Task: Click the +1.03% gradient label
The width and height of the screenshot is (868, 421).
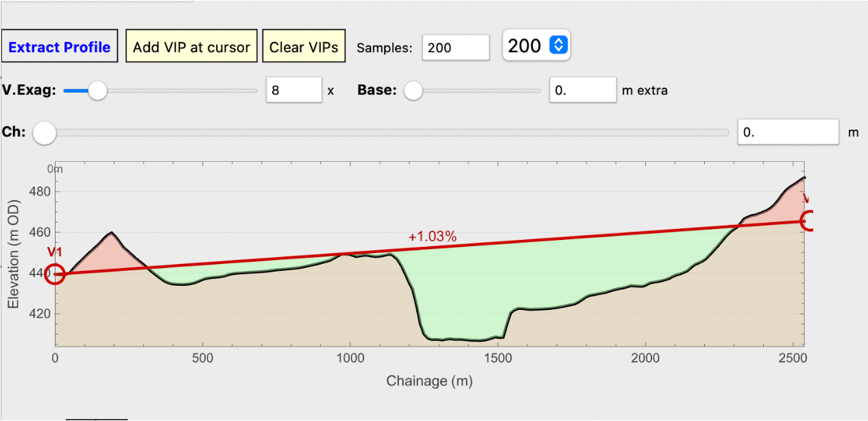Action: (x=432, y=237)
